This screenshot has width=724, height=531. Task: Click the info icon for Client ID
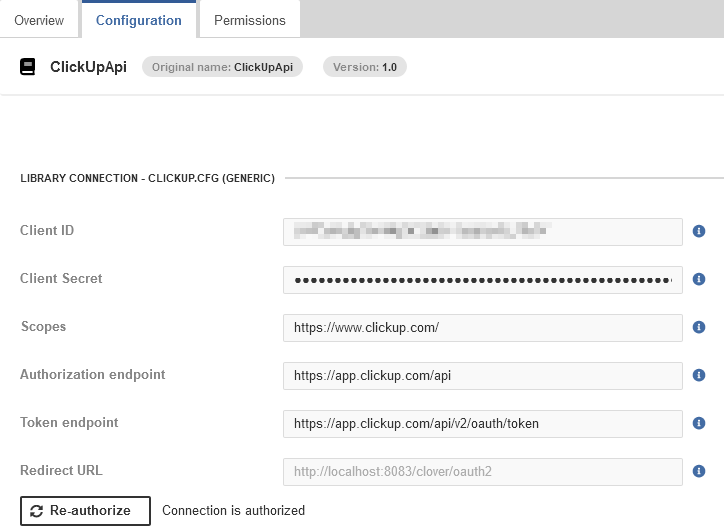pyautogui.click(x=699, y=231)
